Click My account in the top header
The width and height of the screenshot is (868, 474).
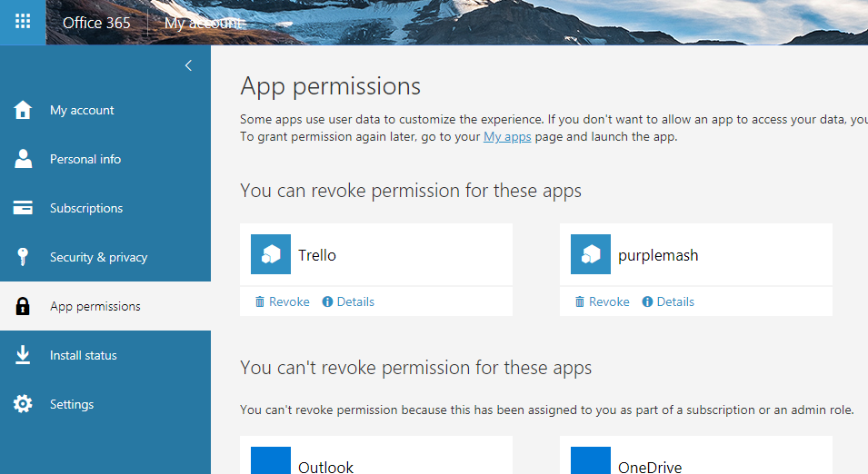[x=204, y=23]
